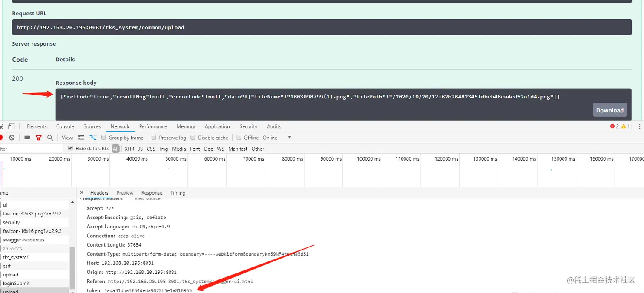The width and height of the screenshot is (644, 293).
Task: Click the yellow warning count indicator
Action: click(x=626, y=126)
